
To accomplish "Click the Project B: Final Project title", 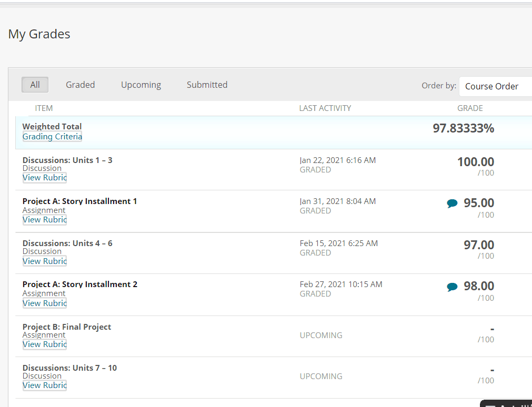I will [x=67, y=327].
